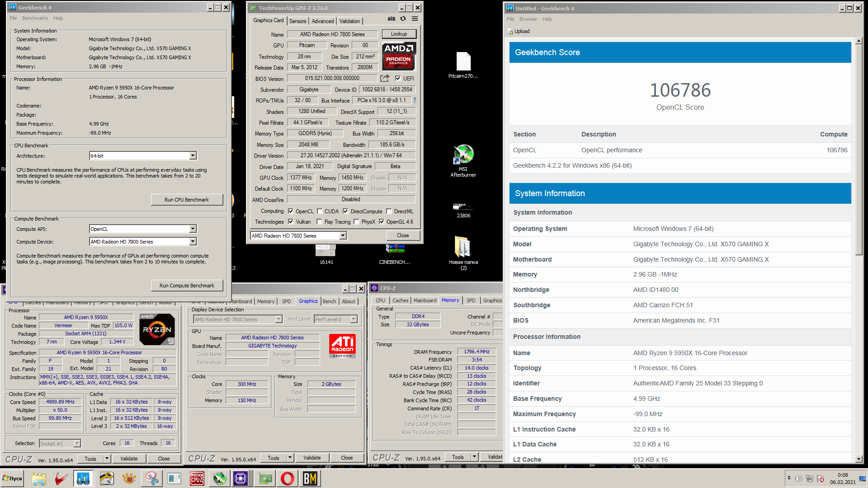Switch to GPU-Z Validation tab
The width and height of the screenshot is (868, 488).
(x=349, y=21)
